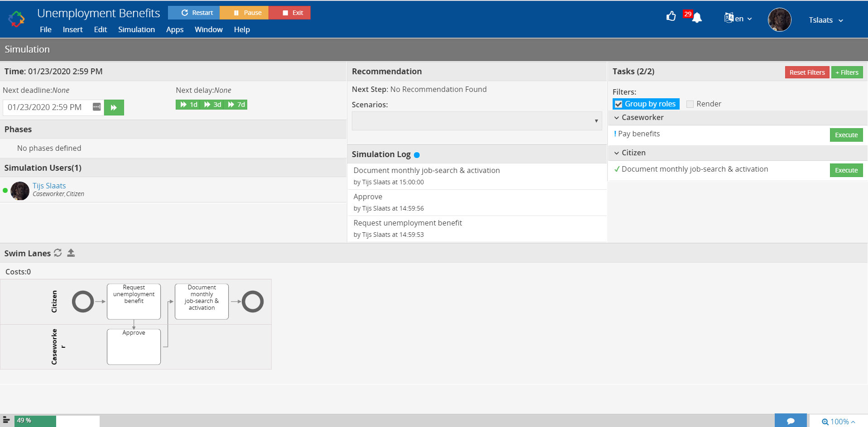This screenshot has width=868, height=427.
Task: Select the Approve activity in swim lane
Action: tap(134, 347)
